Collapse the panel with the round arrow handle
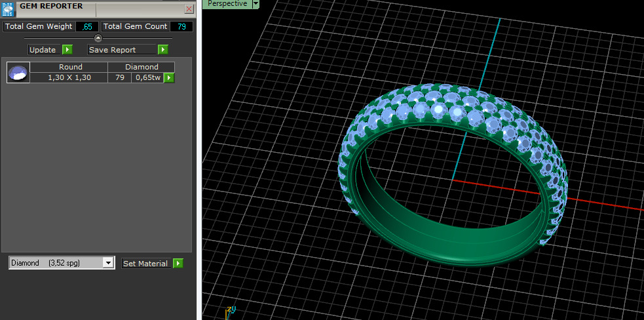Viewport: 644px width, 320px height. pyautogui.click(x=98, y=38)
